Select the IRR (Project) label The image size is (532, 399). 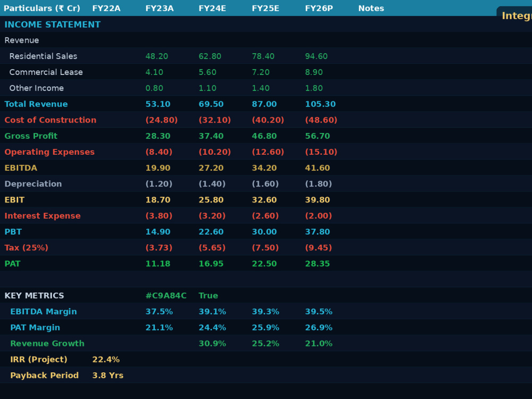click(39, 359)
